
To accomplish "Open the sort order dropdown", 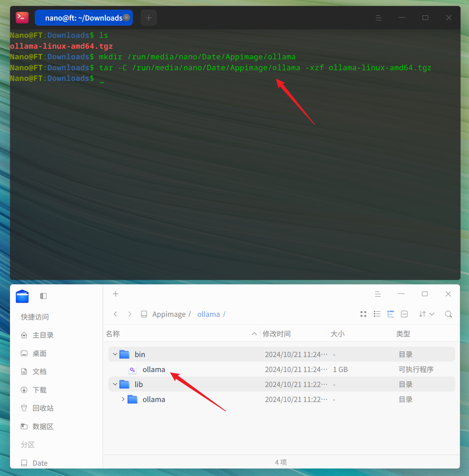I will (x=427, y=314).
